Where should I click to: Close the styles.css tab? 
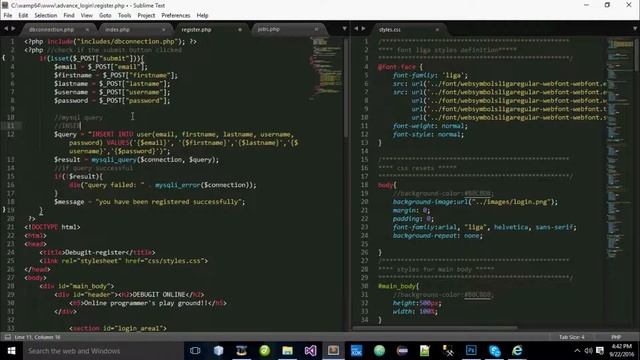(x=437, y=30)
